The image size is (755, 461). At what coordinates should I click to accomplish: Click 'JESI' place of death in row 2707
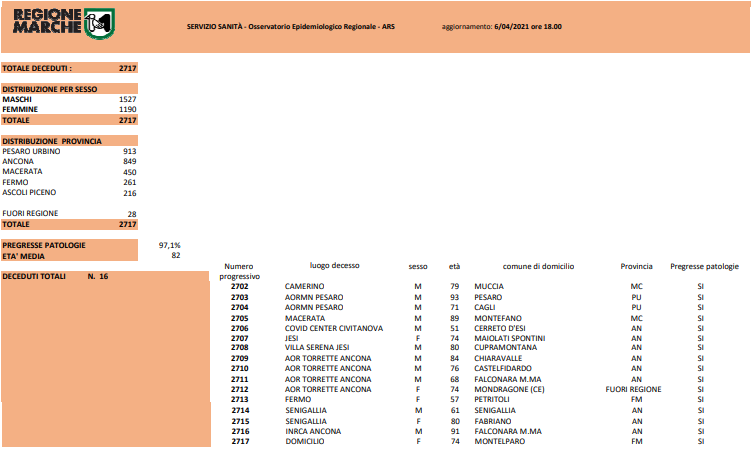coord(291,339)
